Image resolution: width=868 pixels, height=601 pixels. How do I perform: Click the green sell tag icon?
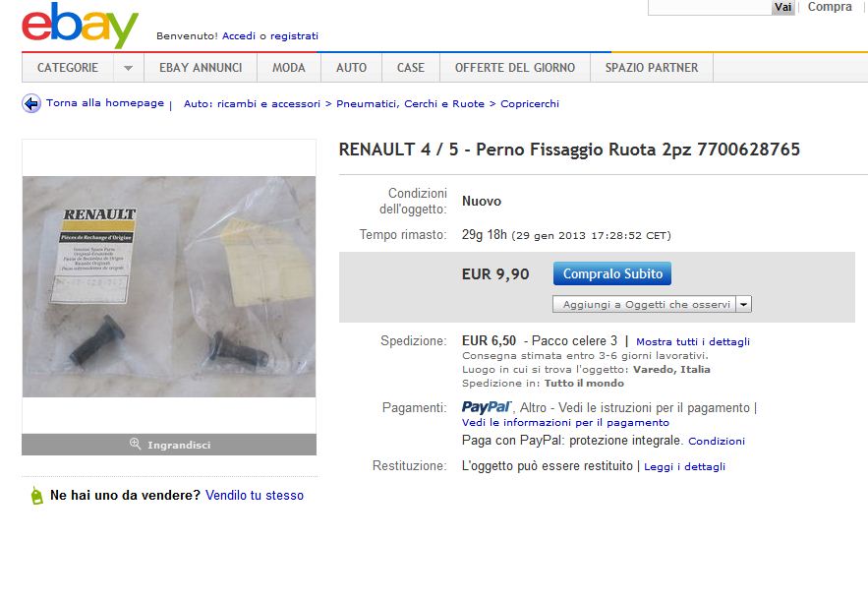click(36, 496)
